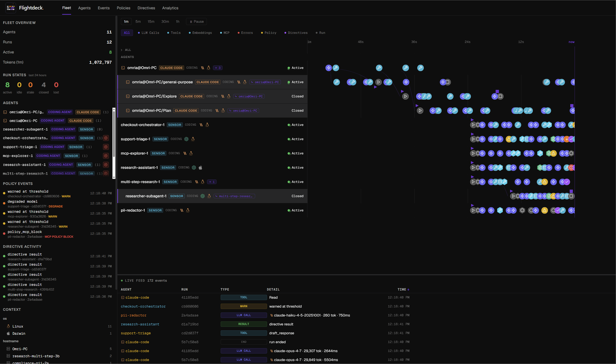Click the 'now' timeline label
The width and height of the screenshot is (616, 364).
pos(571,42)
